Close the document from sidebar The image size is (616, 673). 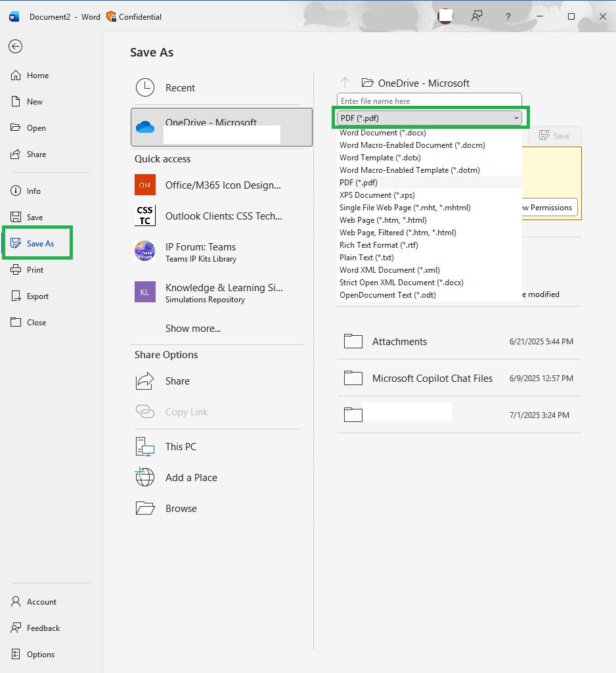tap(28, 322)
